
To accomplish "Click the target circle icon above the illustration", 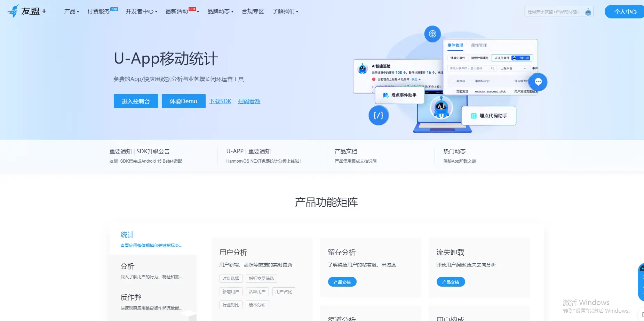I will coord(432,34).
